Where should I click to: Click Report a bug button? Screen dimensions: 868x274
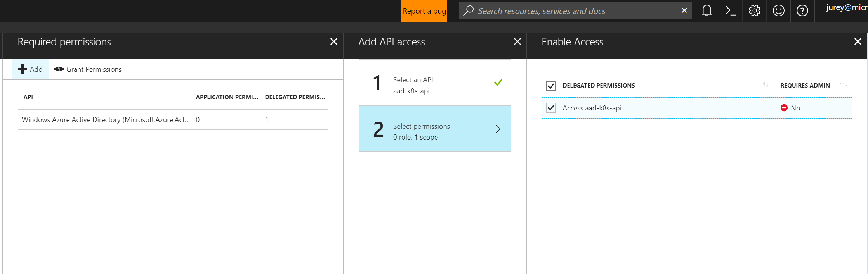tap(424, 11)
